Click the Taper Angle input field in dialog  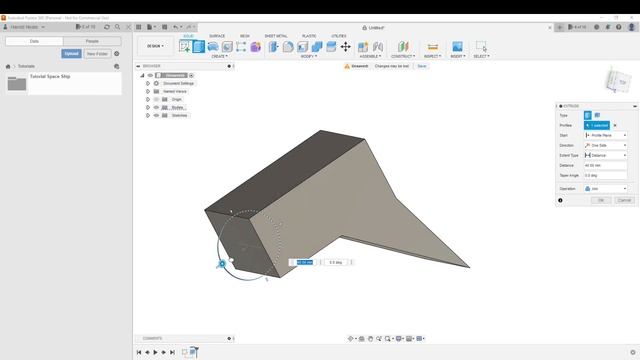click(605, 175)
